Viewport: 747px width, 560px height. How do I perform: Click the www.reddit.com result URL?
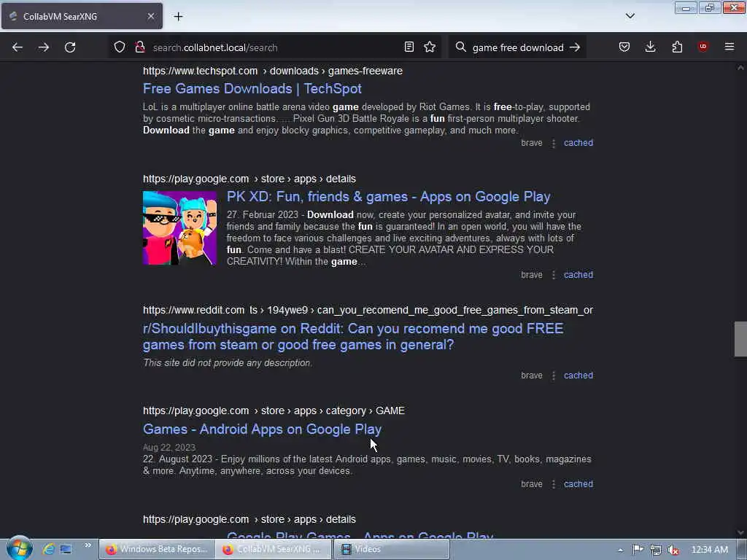368,310
